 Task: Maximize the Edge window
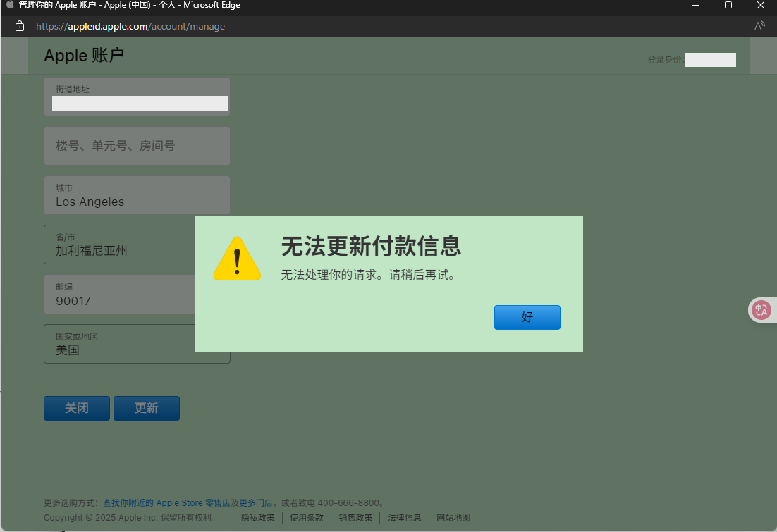tap(728, 5)
